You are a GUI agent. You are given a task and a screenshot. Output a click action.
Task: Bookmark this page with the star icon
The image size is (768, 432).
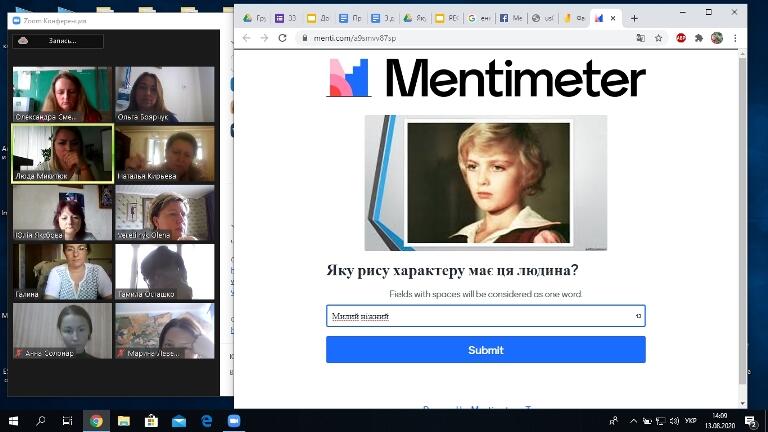658,38
